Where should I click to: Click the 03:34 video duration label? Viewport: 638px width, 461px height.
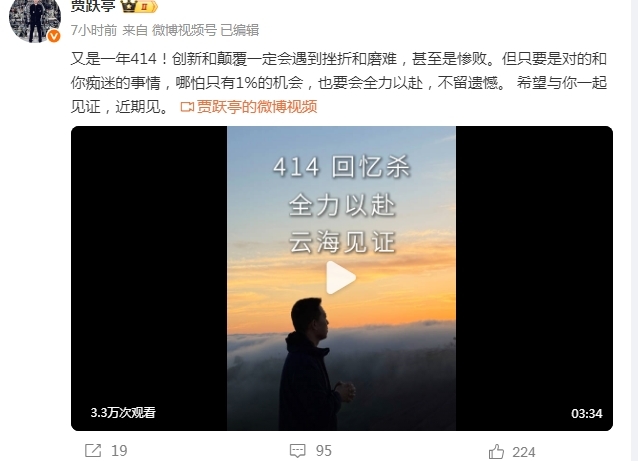pyautogui.click(x=586, y=413)
